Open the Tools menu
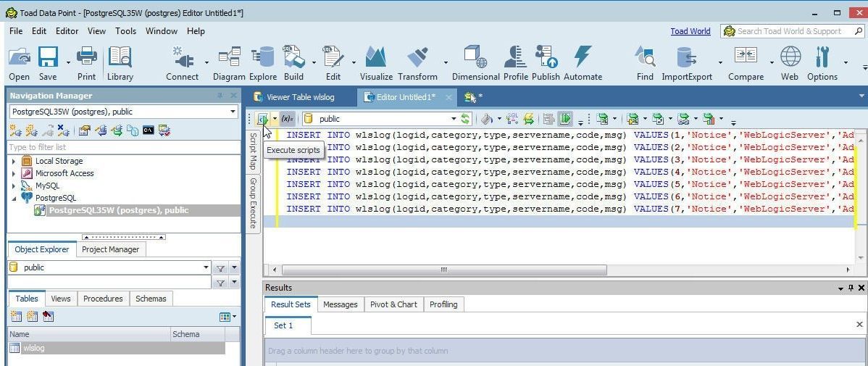Viewport: 868px width, 366px height. [x=125, y=31]
